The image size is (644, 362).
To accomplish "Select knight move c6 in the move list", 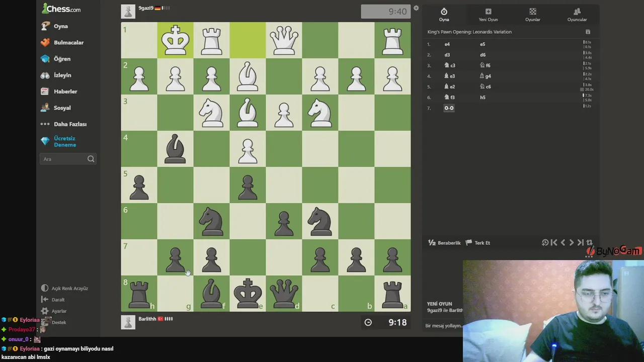I will tap(485, 86).
